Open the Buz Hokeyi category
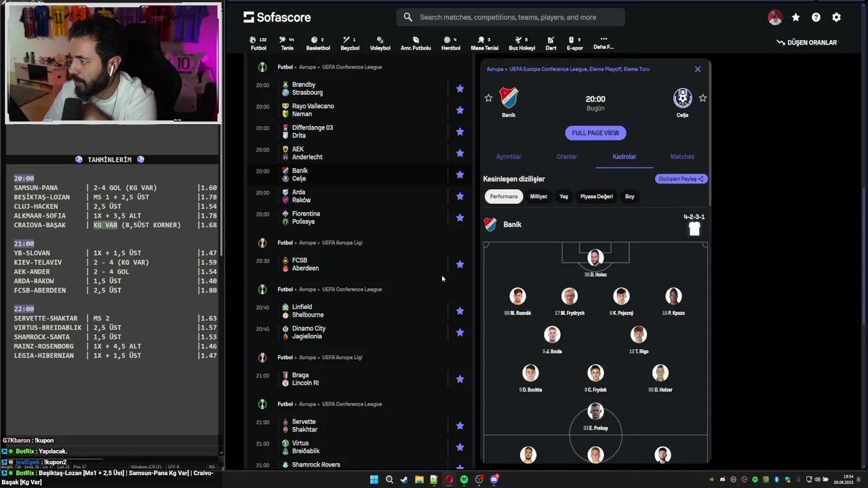This screenshot has height=488, width=868. click(x=521, y=43)
